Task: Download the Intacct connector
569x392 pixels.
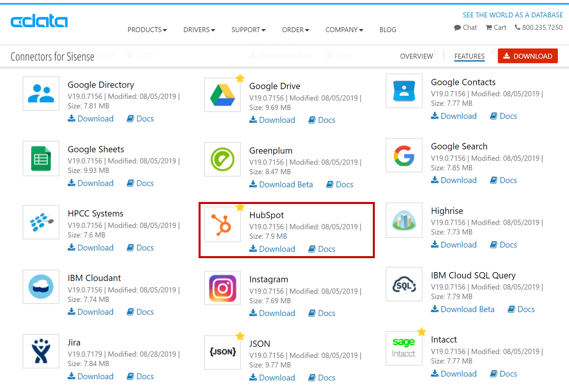Action: [454, 374]
